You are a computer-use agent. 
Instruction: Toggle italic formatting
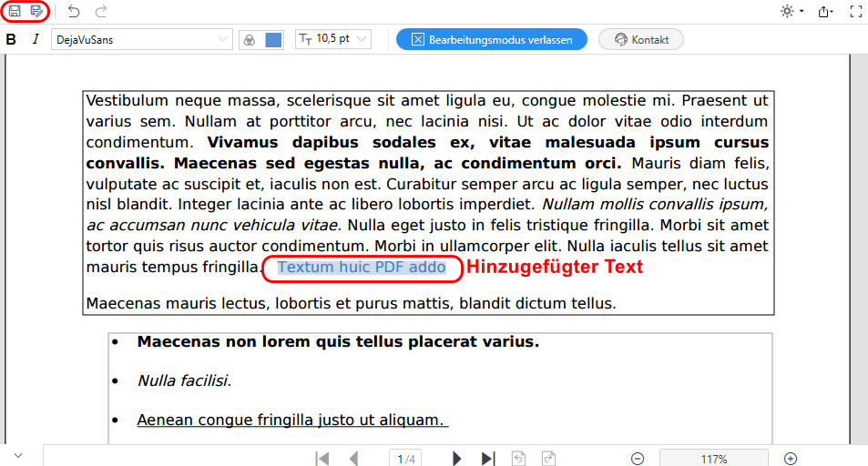pyautogui.click(x=36, y=39)
